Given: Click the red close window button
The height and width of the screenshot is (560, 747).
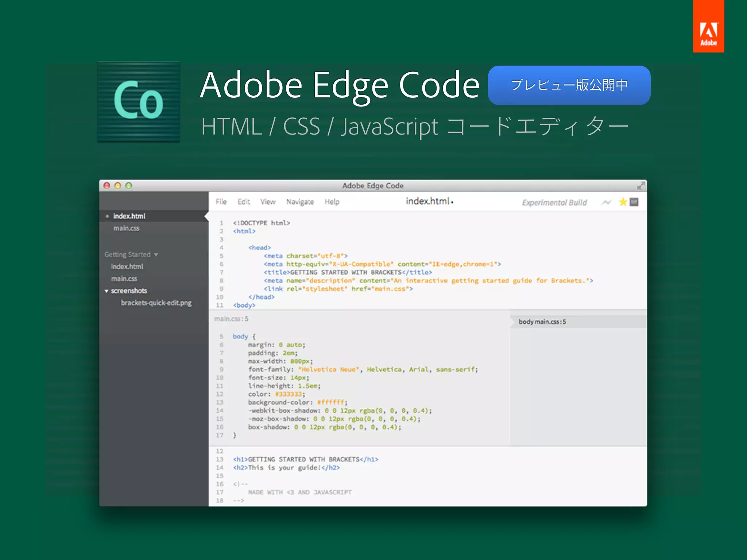Looking at the screenshot, I should [x=107, y=186].
